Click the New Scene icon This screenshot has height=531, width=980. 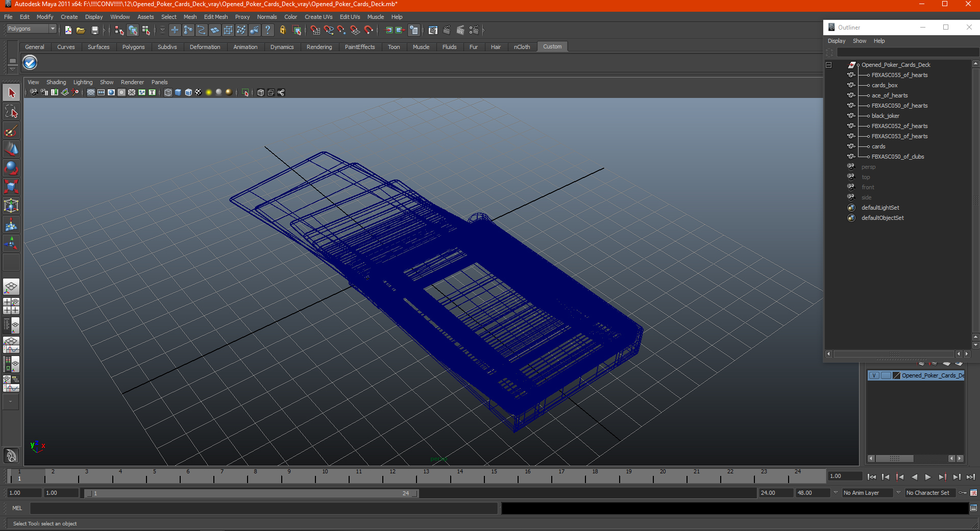tap(68, 30)
